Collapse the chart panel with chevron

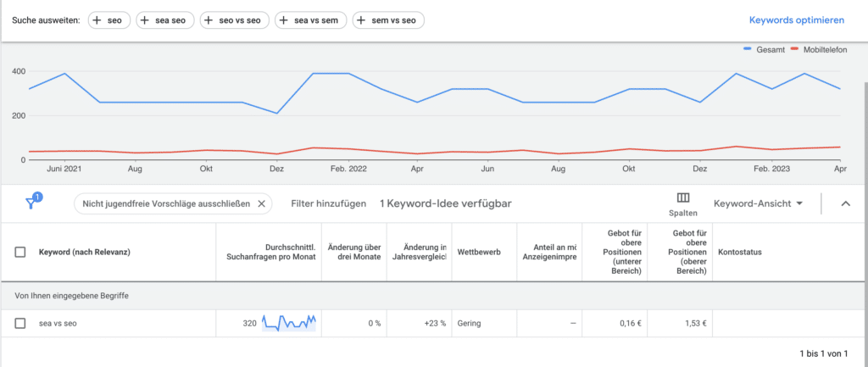(845, 203)
